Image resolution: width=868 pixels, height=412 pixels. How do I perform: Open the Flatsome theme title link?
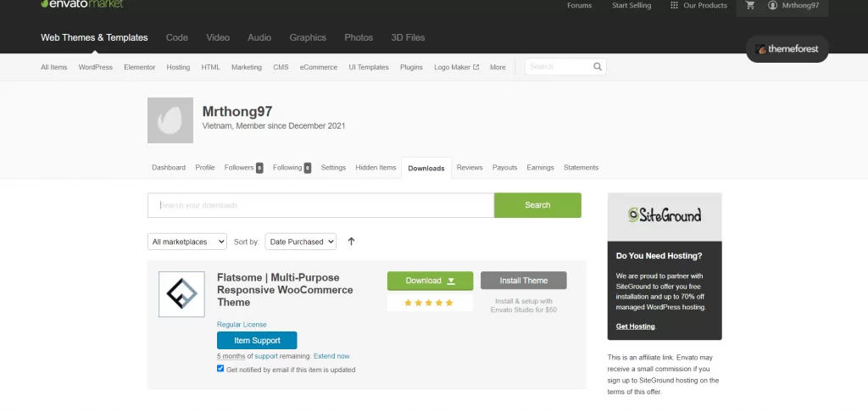click(x=285, y=290)
